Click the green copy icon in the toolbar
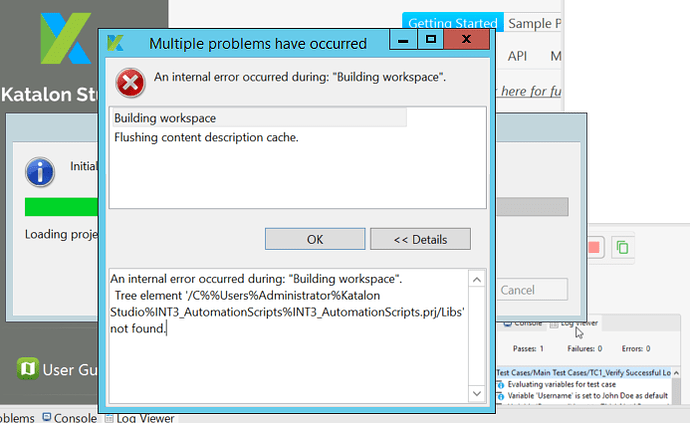Screen dimensions: 690x423 click(x=622, y=247)
